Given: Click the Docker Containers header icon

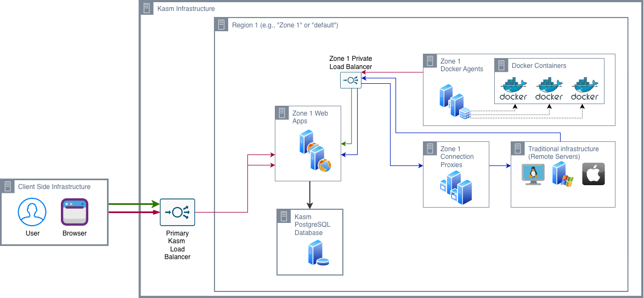Looking at the screenshot, I should (x=501, y=66).
